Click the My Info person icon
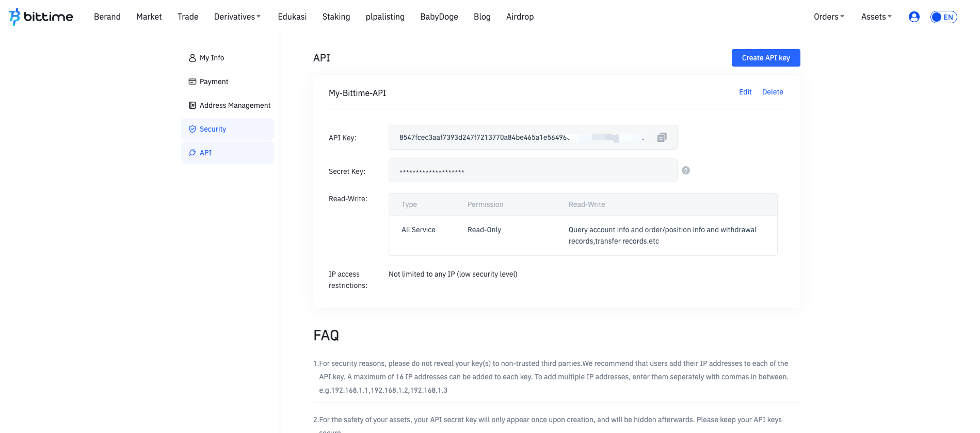The height and width of the screenshot is (433, 980). (x=192, y=58)
